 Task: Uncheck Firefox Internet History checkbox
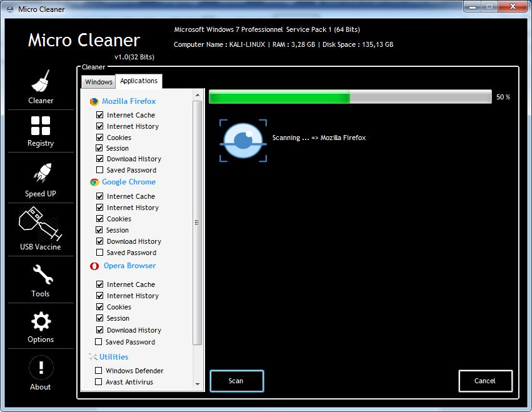(100, 126)
